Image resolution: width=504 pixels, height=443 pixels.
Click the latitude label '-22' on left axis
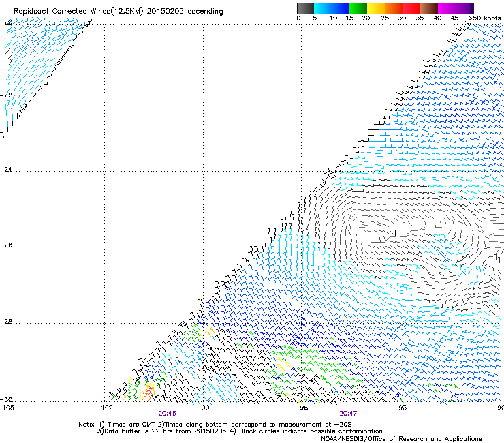point(6,95)
